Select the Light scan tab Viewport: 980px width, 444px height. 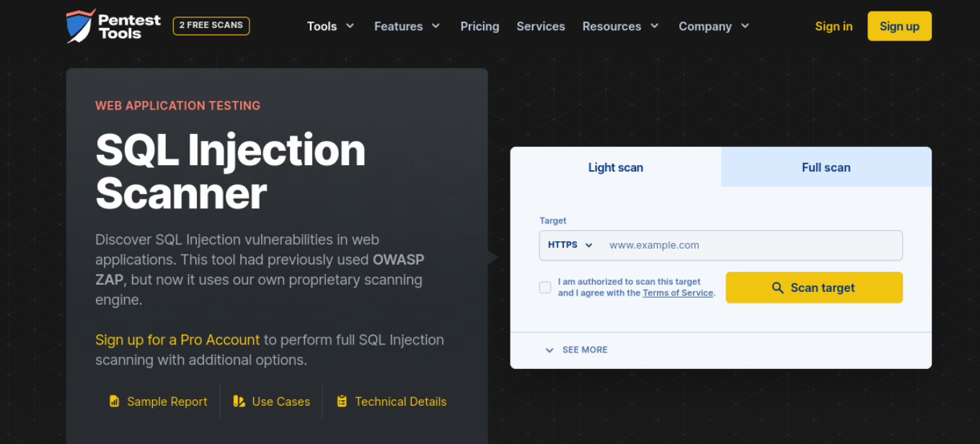615,167
